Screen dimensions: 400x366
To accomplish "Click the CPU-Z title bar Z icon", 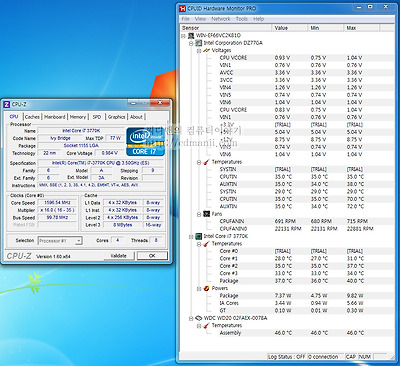I will [7, 105].
